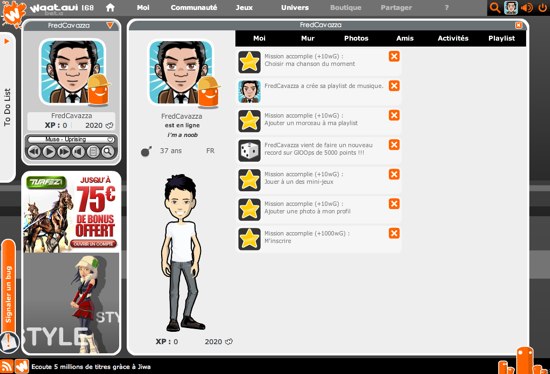Delete the 'Ajouter un morceau' activity
The width and height of the screenshot is (550, 374).
tap(394, 115)
